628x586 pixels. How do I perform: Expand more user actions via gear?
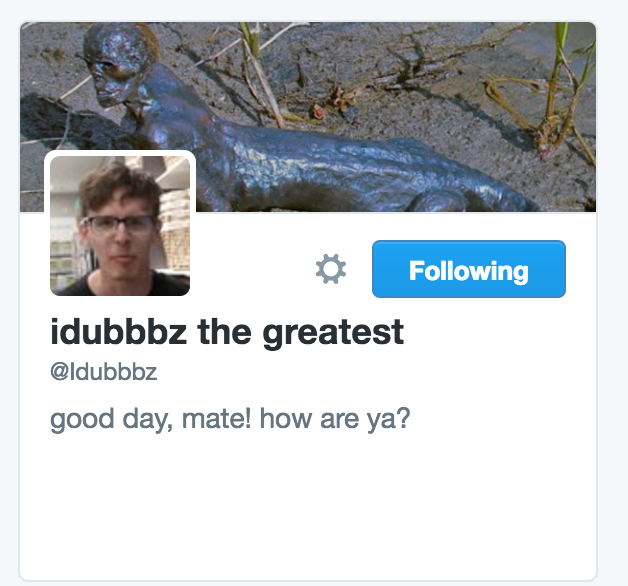pyautogui.click(x=330, y=269)
